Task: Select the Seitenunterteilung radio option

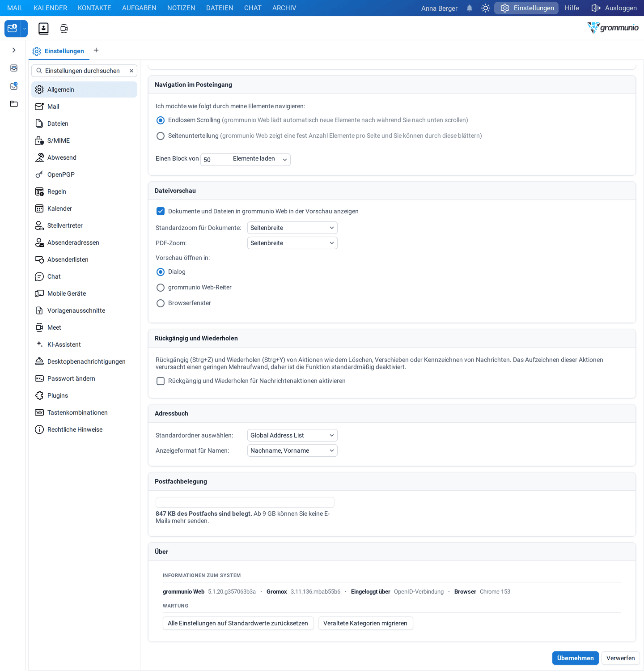Action: [x=161, y=136]
